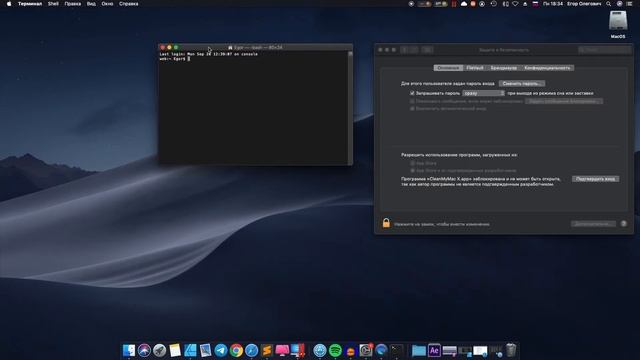This screenshot has height=360, width=640.
Task: Open the blue folder in Dock
Action: [x=419, y=350]
